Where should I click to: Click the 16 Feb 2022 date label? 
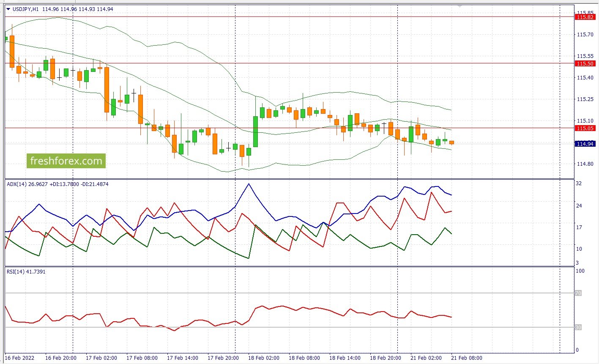[20, 358]
